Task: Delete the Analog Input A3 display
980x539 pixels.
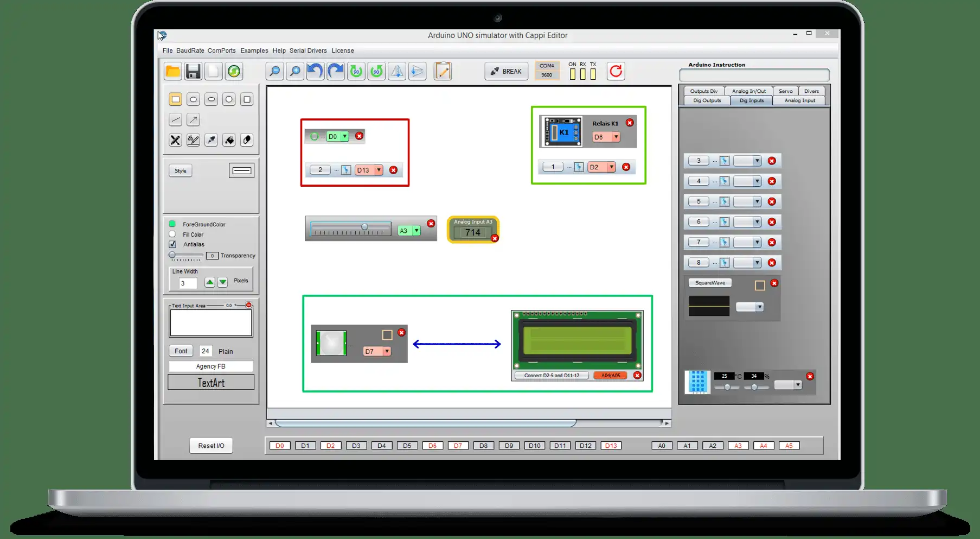Action: pos(495,238)
